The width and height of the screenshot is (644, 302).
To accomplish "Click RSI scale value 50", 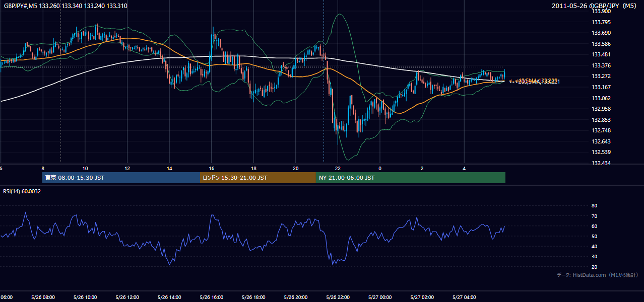I will [x=594, y=236].
